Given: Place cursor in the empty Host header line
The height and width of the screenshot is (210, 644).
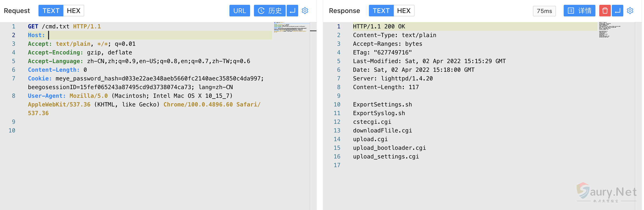Looking at the screenshot, I should 150,35.
